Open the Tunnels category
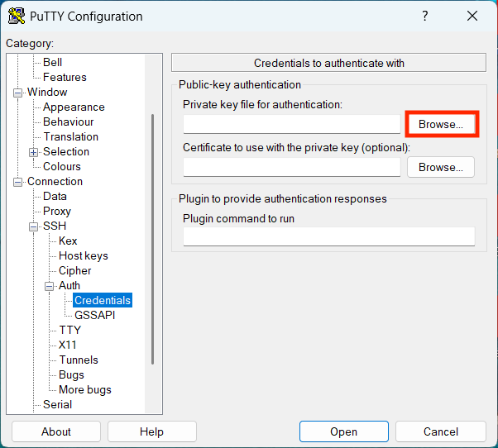This screenshot has height=448, width=498. (79, 360)
